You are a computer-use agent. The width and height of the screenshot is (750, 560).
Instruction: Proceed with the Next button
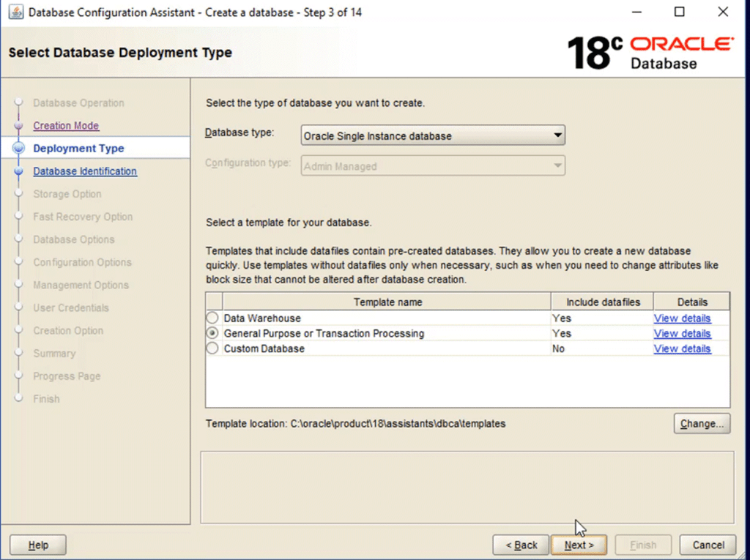point(579,545)
